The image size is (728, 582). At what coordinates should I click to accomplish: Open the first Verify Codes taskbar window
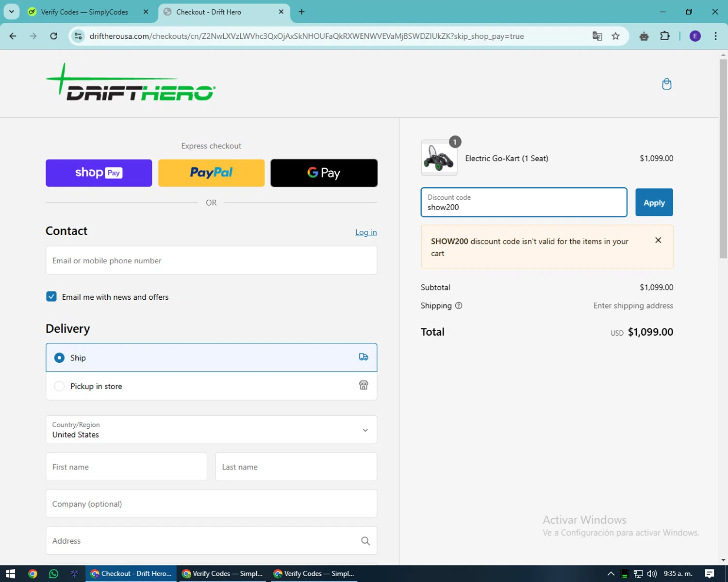pyautogui.click(x=222, y=574)
